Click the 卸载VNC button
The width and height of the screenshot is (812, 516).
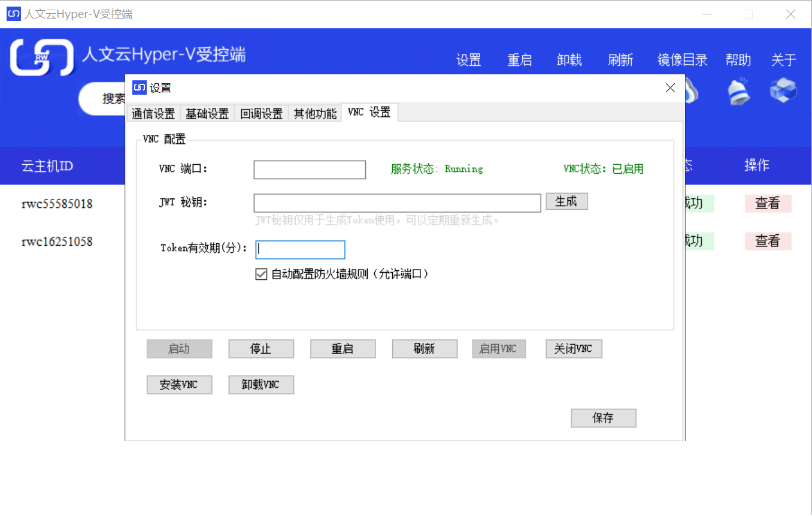tap(261, 385)
